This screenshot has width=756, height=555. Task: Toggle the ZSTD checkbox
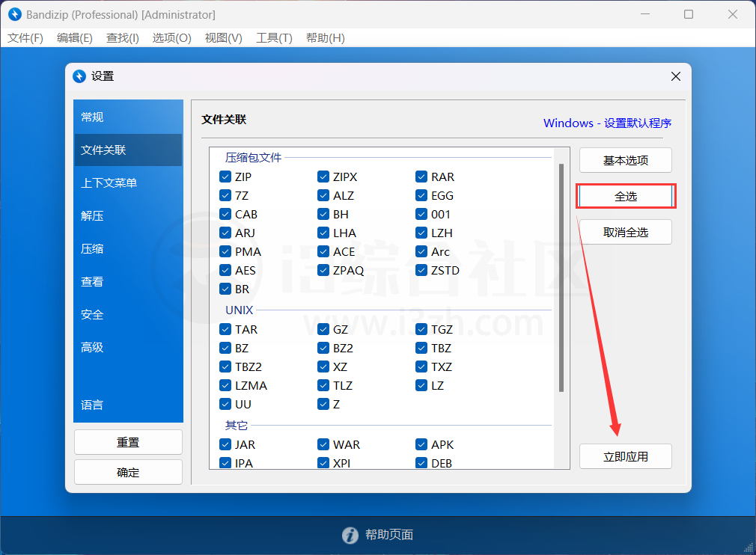click(x=421, y=270)
